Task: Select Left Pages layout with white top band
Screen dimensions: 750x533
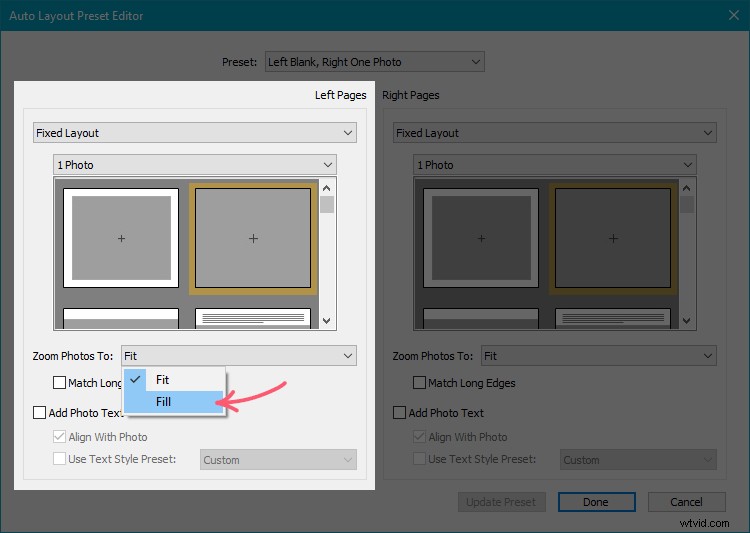Action: 121,318
